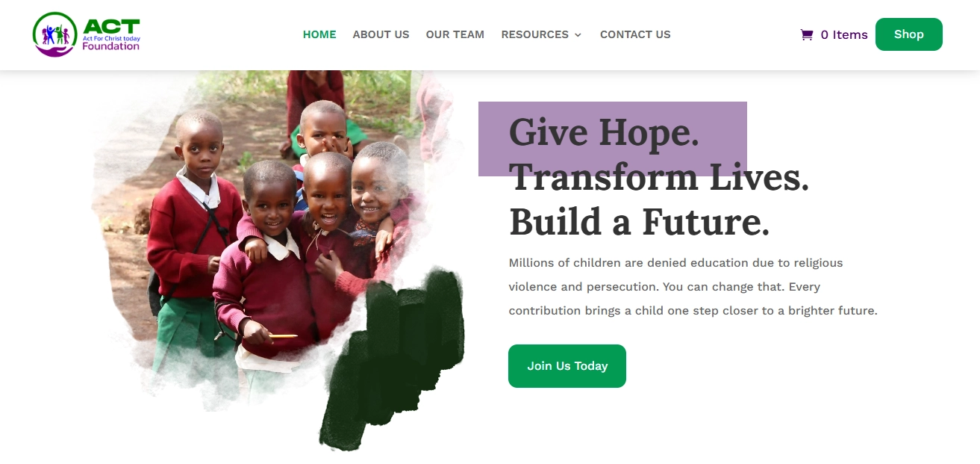The image size is (980, 464).
Task: Expand the Resources chevron arrow
Action: click(x=578, y=35)
